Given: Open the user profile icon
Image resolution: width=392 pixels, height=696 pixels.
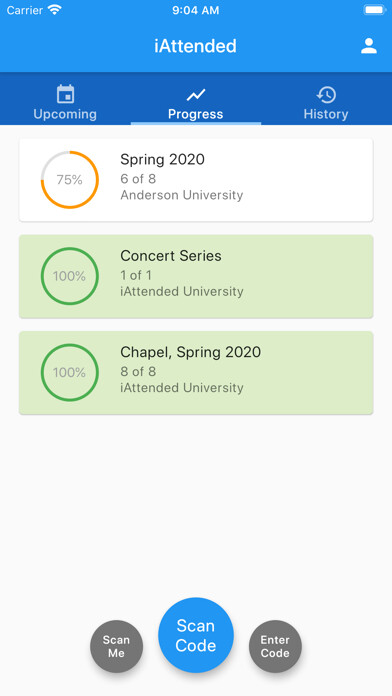Looking at the screenshot, I should point(368,46).
